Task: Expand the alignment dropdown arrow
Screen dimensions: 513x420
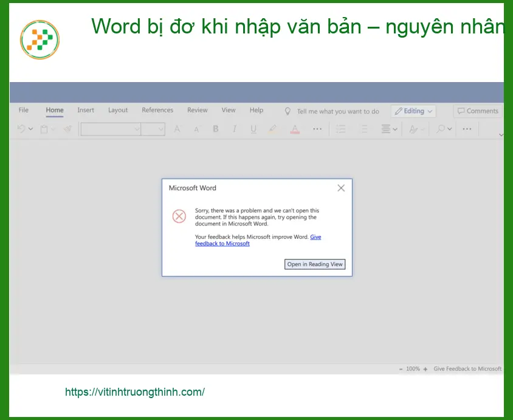Action: (395, 129)
